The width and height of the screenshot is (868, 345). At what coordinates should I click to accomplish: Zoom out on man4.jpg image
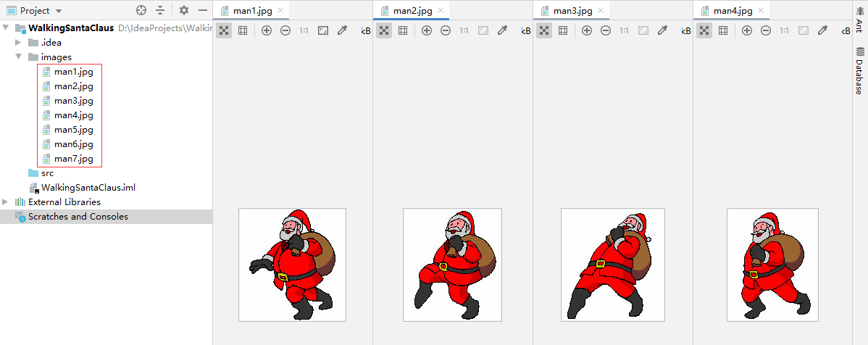pos(765,30)
